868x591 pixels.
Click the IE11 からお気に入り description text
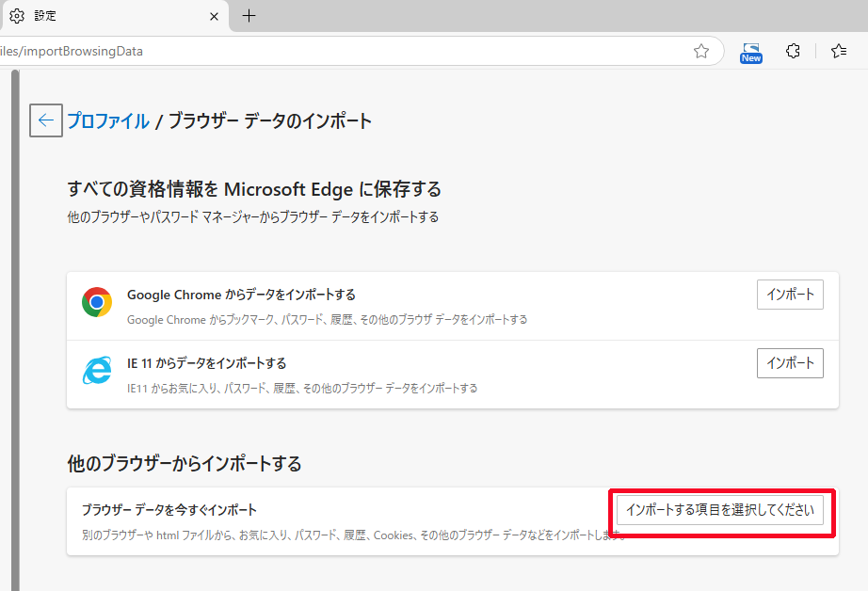(302, 389)
